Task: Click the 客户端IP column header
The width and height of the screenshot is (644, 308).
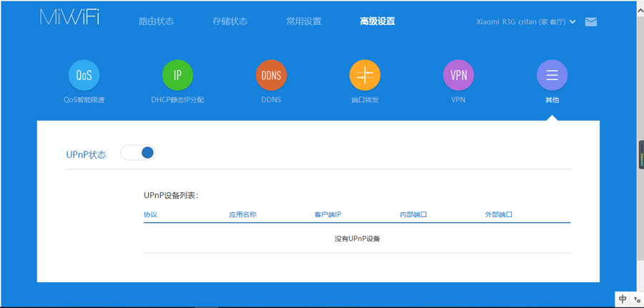Action: pos(327,214)
